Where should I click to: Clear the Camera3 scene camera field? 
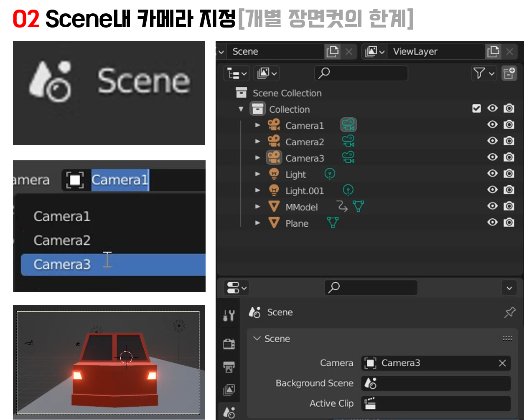point(502,363)
